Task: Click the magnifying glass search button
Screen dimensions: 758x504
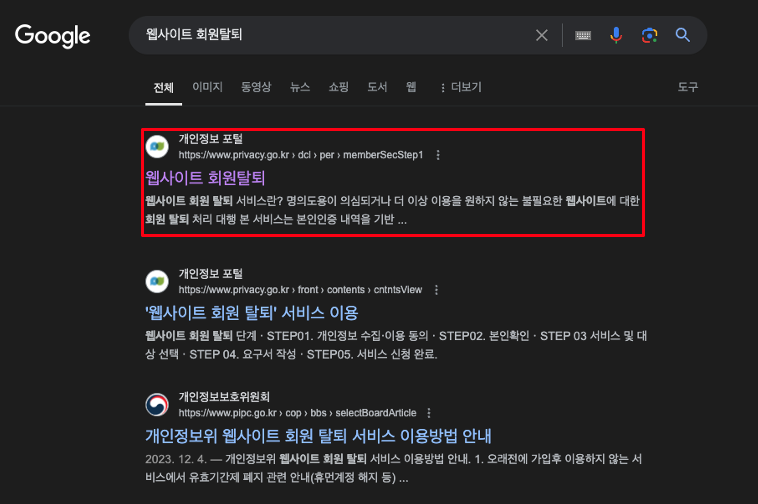Action: pyautogui.click(x=683, y=35)
